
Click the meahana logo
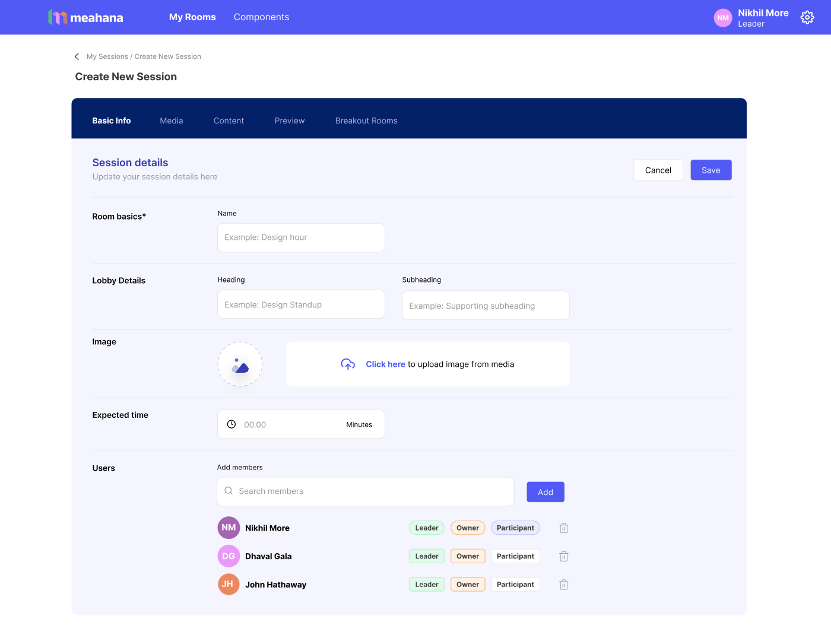pyautogui.click(x=85, y=17)
